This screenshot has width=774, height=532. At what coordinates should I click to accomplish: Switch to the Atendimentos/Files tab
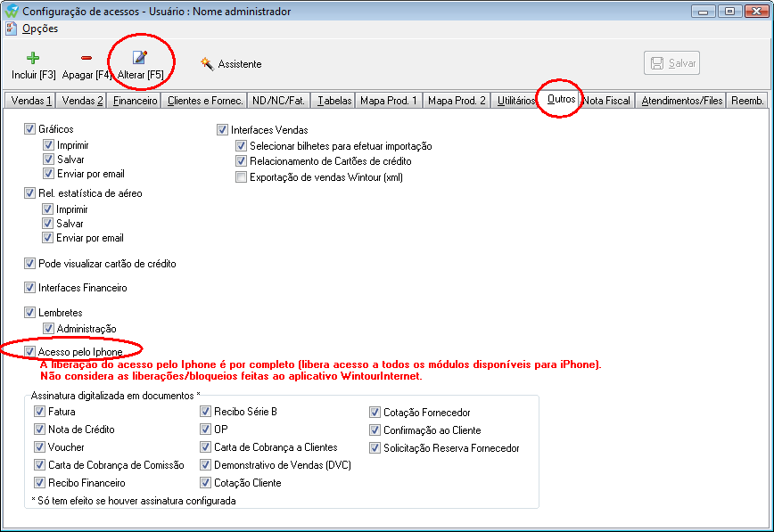(x=681, y=101)
